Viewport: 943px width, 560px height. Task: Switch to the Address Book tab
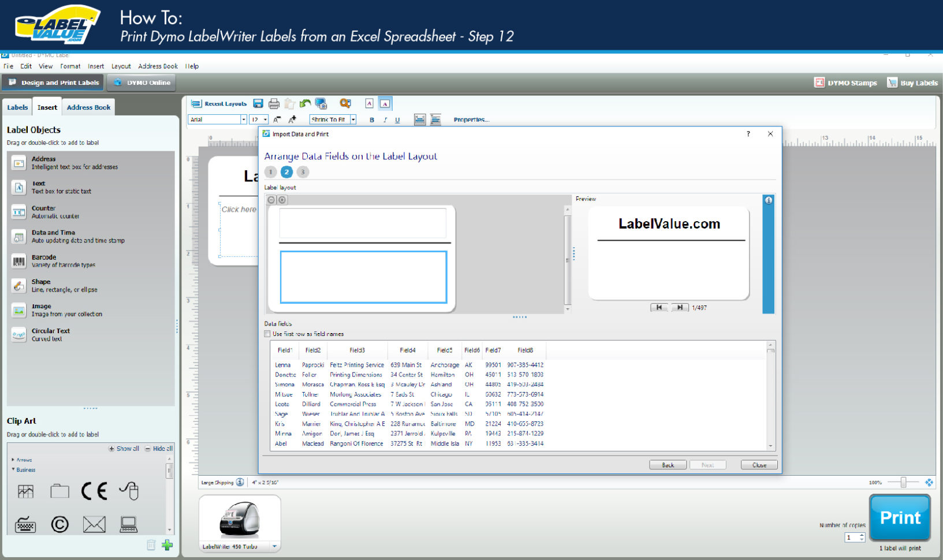(88, 106)
